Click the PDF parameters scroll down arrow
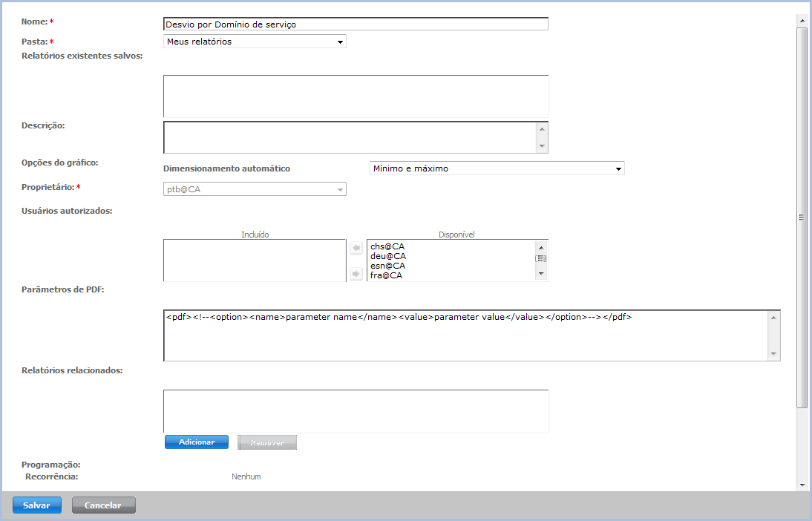This screenshot has width=812, height=521. 773,354
